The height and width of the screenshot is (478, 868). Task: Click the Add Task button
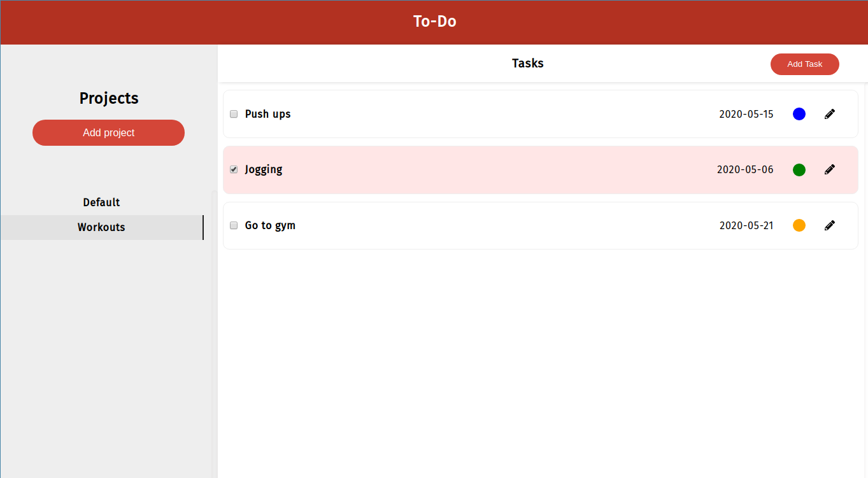tap(804, 64)
